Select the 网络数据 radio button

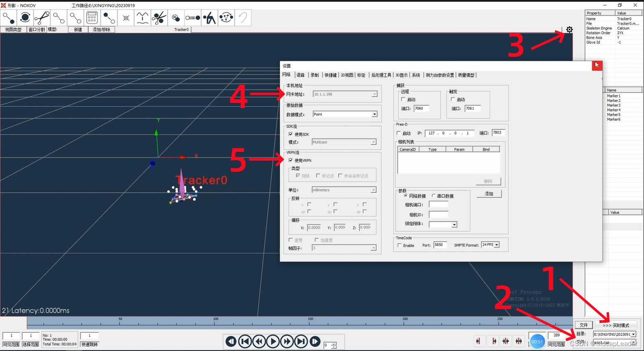point(406,195)
